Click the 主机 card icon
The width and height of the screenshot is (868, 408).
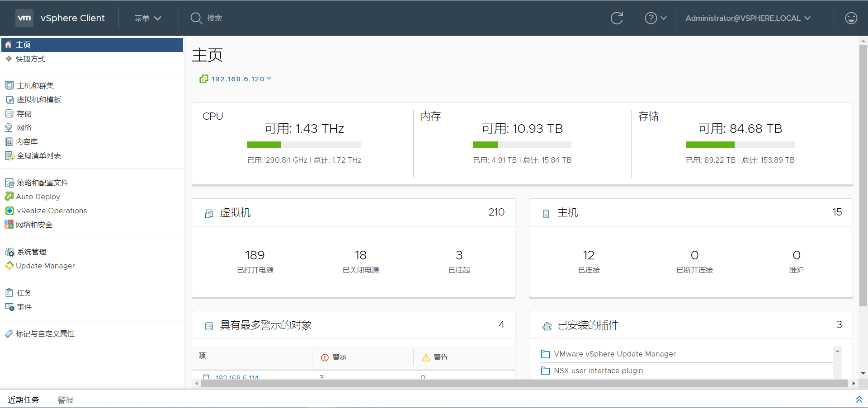(x=546, y=213)
